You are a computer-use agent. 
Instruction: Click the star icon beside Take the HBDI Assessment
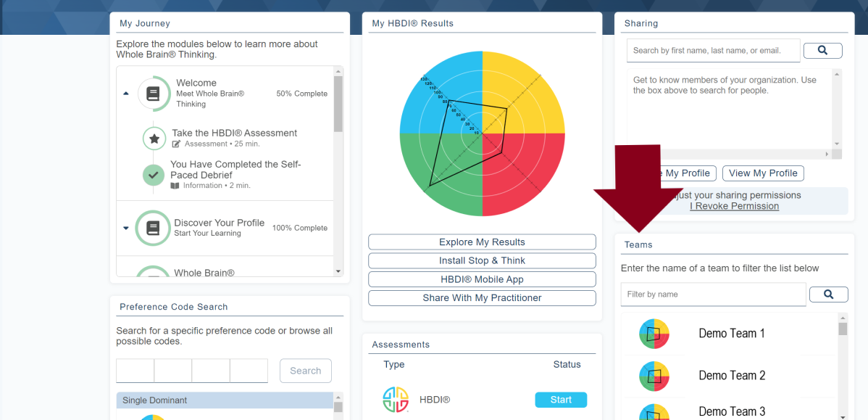[x=154, y=139]
